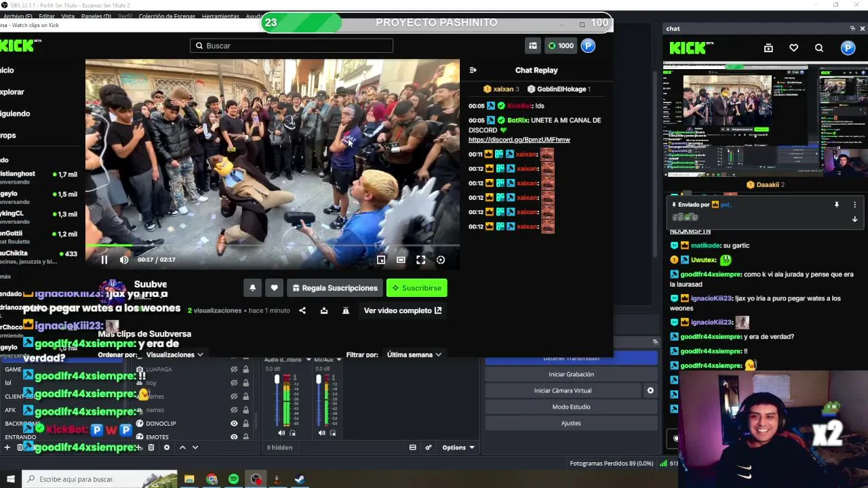Screen dimensions: 868x488
Task: Click the Suscribirse button
Action: click(417, 288)
